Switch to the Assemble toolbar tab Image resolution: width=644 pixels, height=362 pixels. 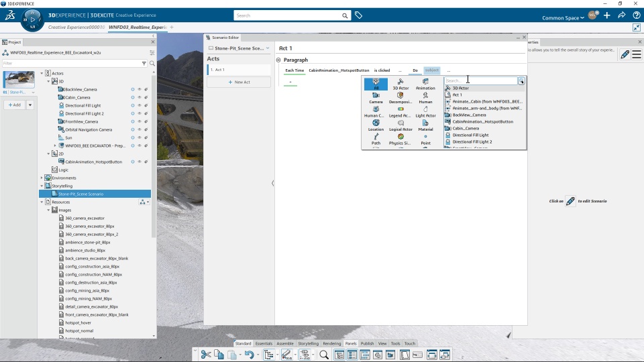[285, 343]
